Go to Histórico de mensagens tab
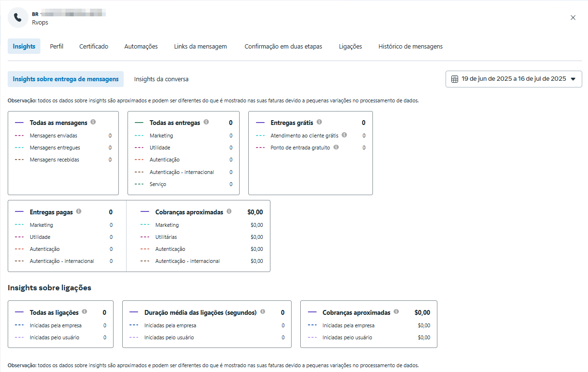Image resolution: width=588 pixels, height=372 pixels. point(410,47)
